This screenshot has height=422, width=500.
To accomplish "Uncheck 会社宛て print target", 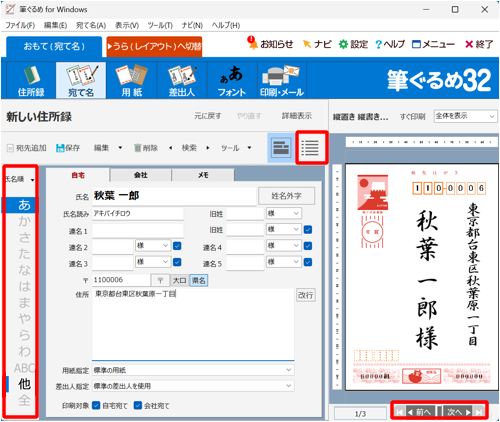I will click(138, 405).
